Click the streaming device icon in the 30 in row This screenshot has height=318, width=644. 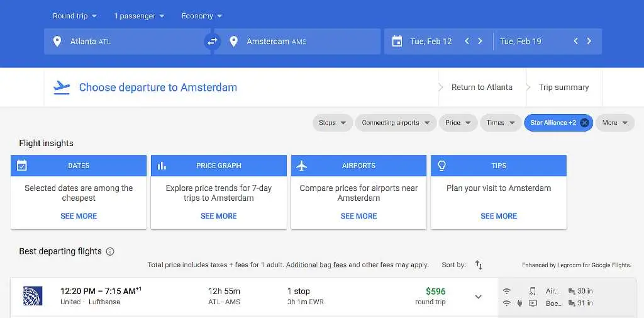(x=532, y=291)
